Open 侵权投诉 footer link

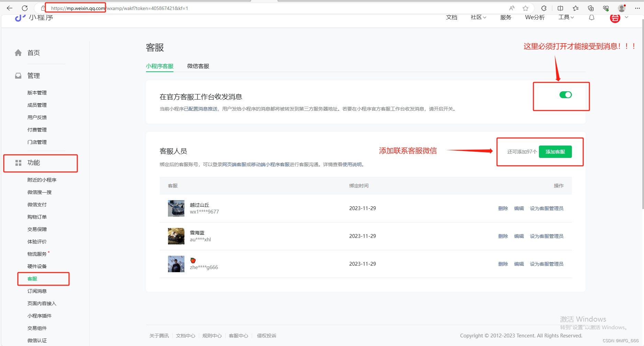point(267,336)
